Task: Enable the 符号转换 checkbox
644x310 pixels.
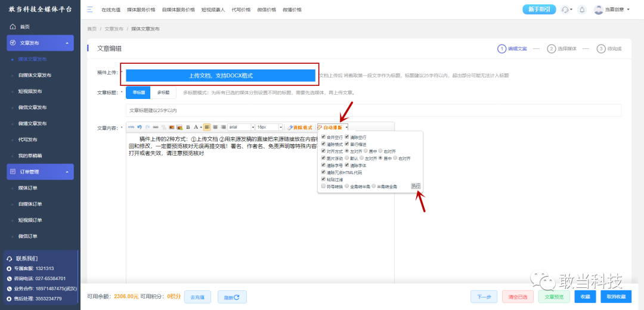Action: [324, 187]
